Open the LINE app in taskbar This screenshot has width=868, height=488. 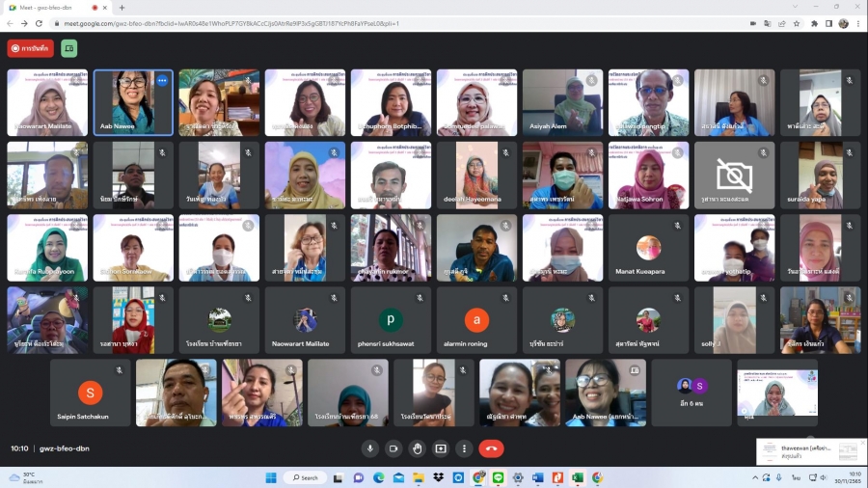click(x=500, y=477)
